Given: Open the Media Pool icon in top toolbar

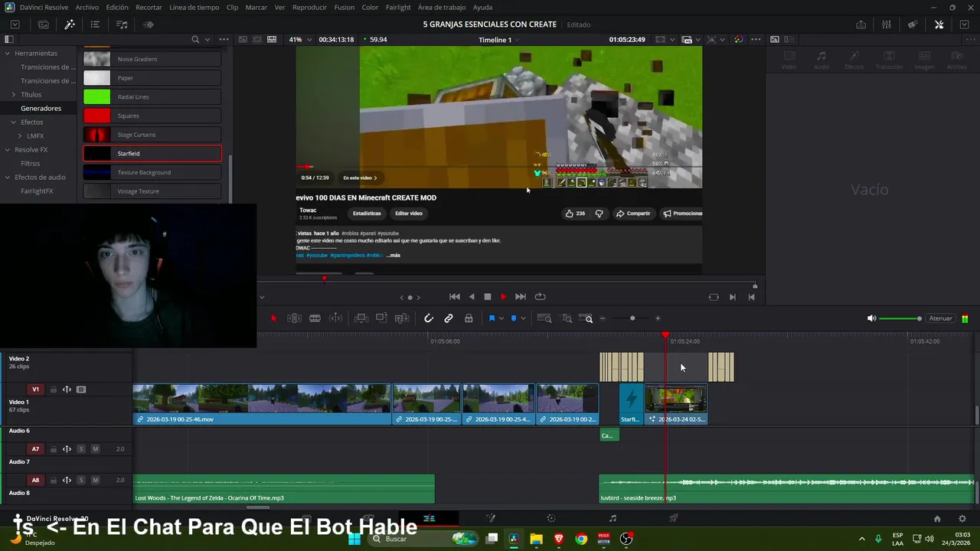Looking at the screenshot, I should pyautogui.click(x=44, y=24).
